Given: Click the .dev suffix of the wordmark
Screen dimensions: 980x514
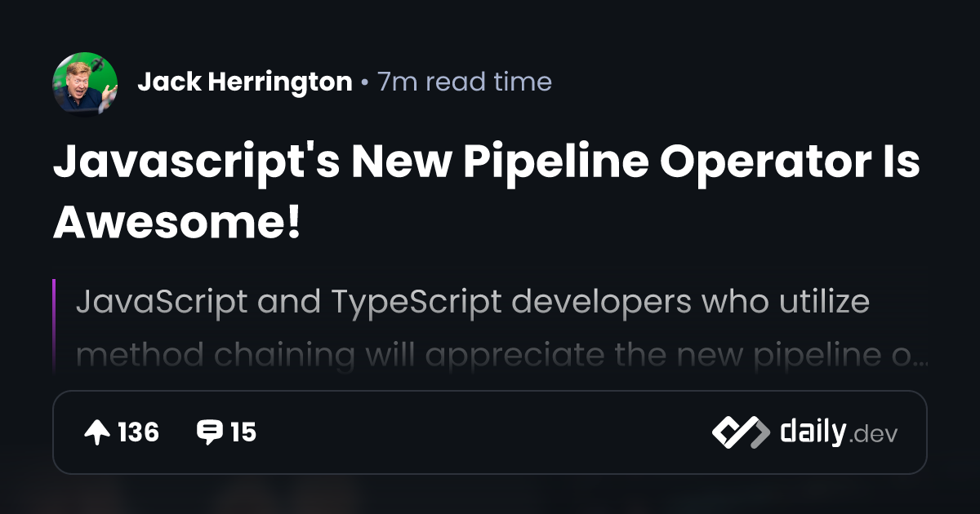Looking at the screenshot, I should pos(874,435).
